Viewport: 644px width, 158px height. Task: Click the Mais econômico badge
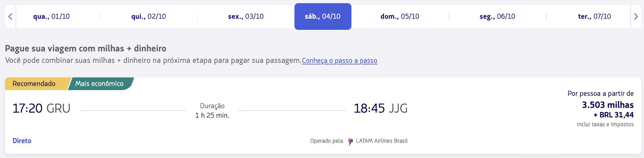click(x=99, y=84)
